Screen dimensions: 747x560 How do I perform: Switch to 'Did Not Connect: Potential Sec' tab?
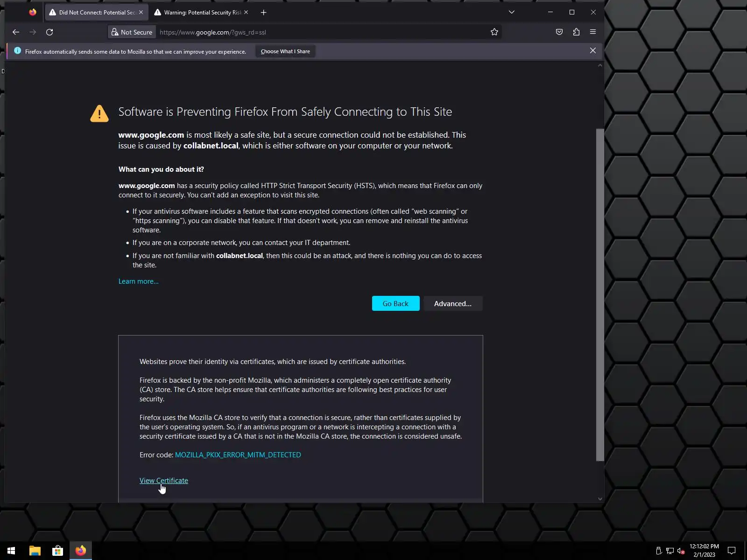click(x=97, y=13)
